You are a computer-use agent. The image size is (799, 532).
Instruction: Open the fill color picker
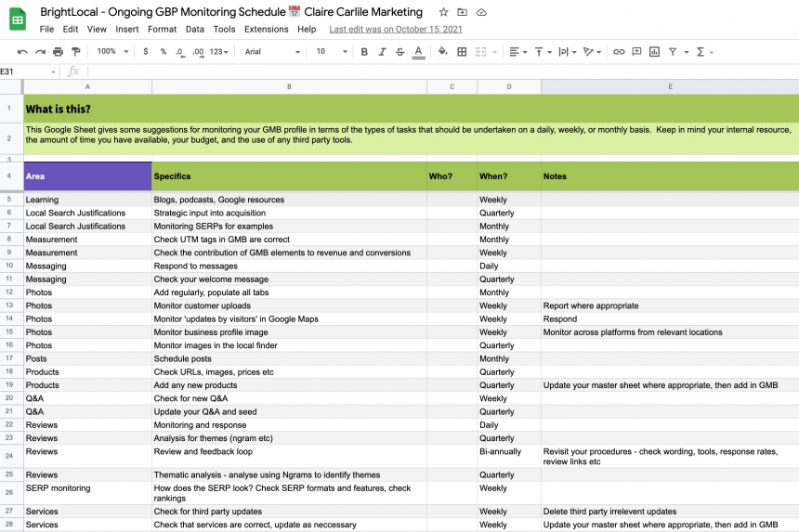pos(444,52)
